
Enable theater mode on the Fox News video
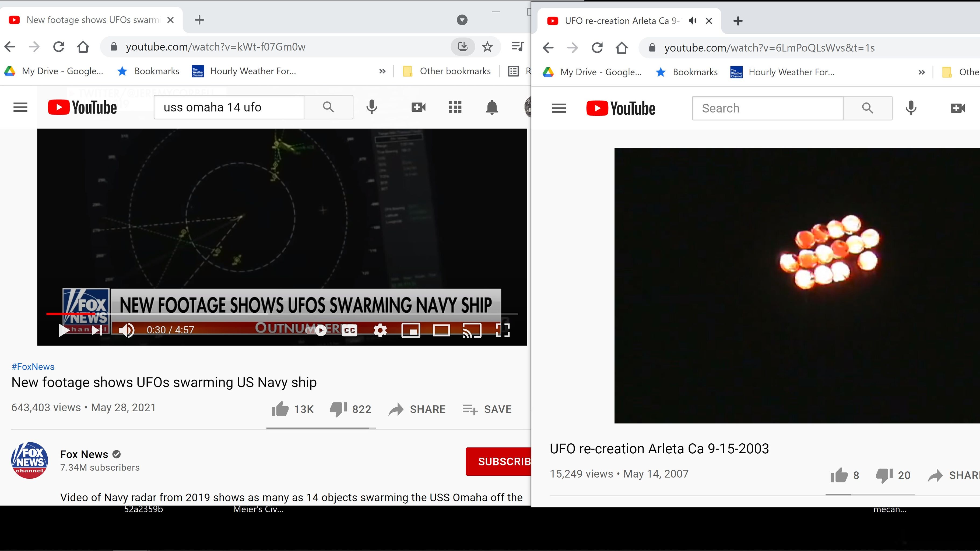441,330
